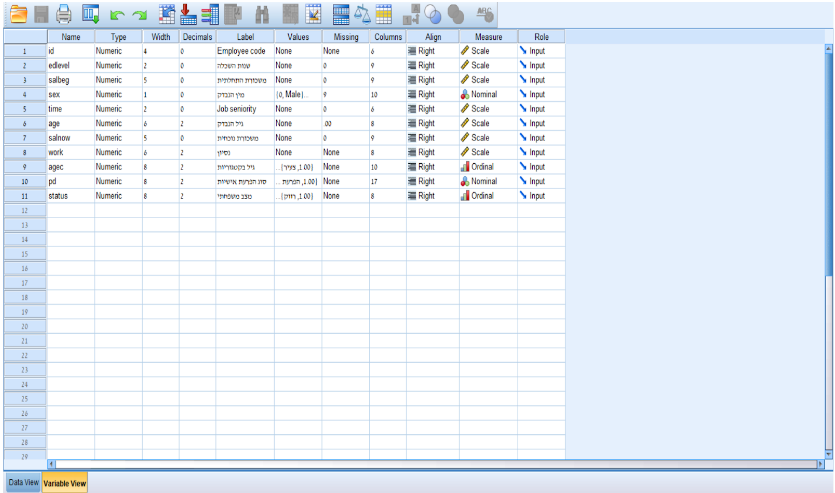
Task: Click the Values column header
Action: click(x=298, y=37)
